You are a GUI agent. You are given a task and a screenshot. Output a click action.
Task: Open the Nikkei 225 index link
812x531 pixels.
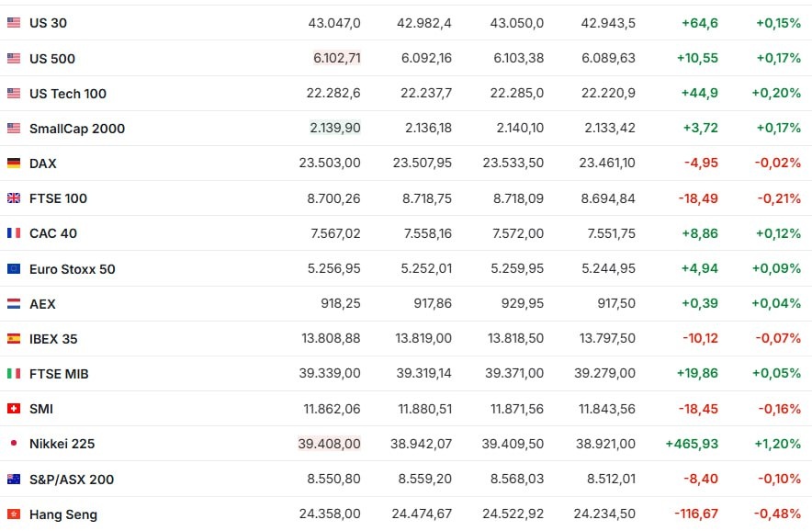[62, 444]
